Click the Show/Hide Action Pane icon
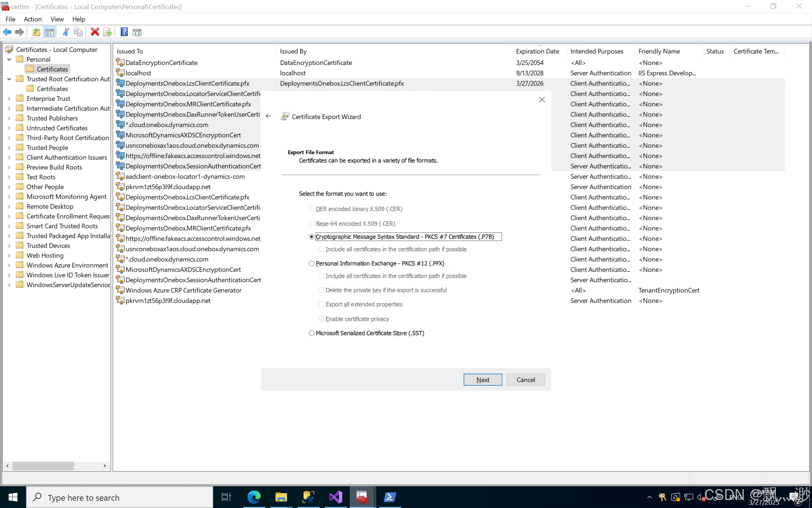812x508 pixels. tap(137, 32)
